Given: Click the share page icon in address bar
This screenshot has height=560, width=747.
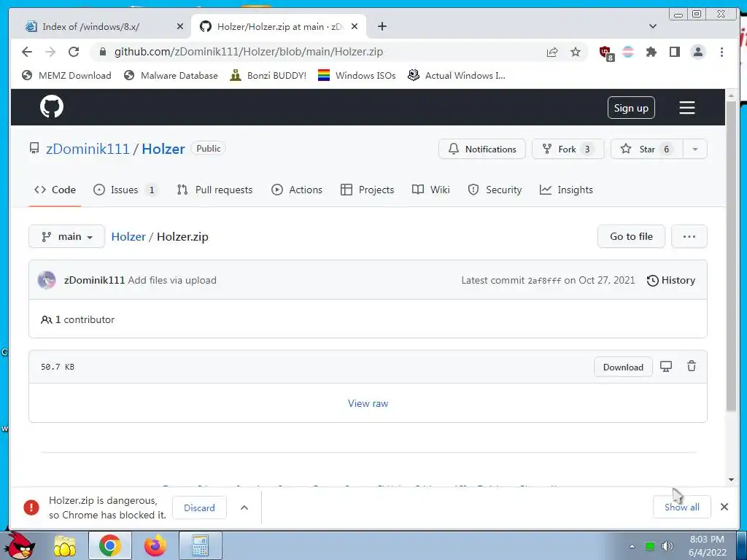Looking at the screenshot, I should [552, 52].
